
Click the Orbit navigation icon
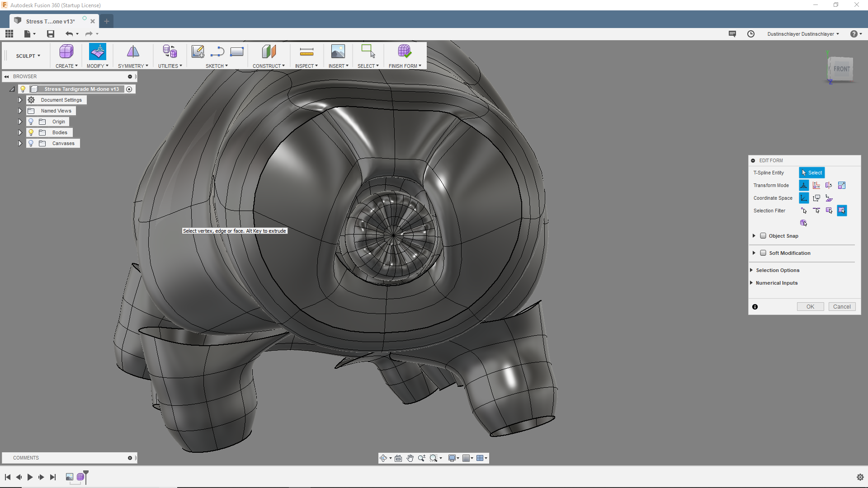click(x=383, y=458)
